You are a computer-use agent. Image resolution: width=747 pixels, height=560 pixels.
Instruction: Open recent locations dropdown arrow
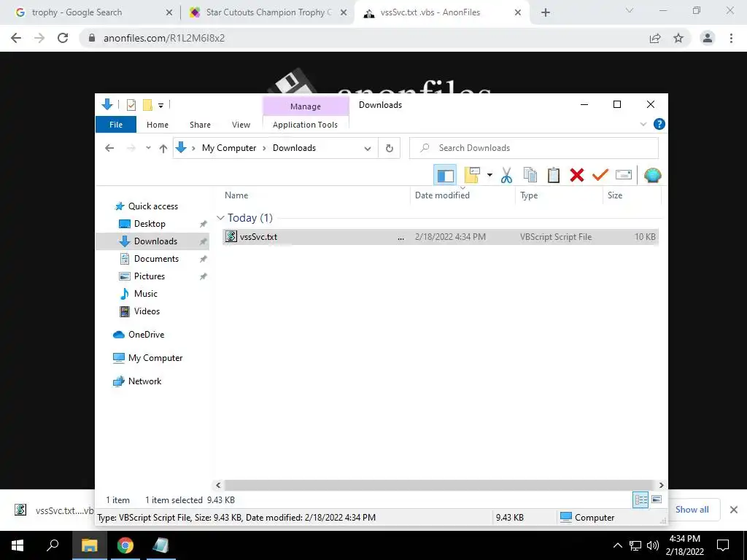tap(148, 148)
